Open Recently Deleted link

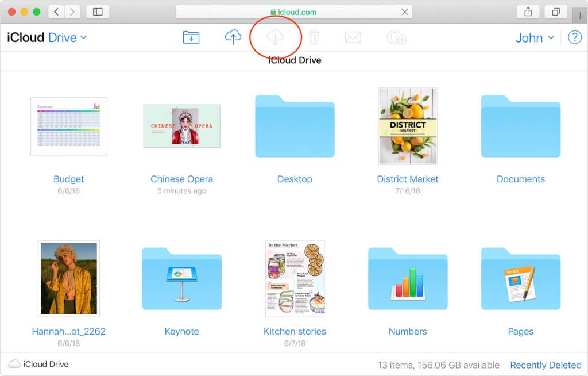[546, 365]
